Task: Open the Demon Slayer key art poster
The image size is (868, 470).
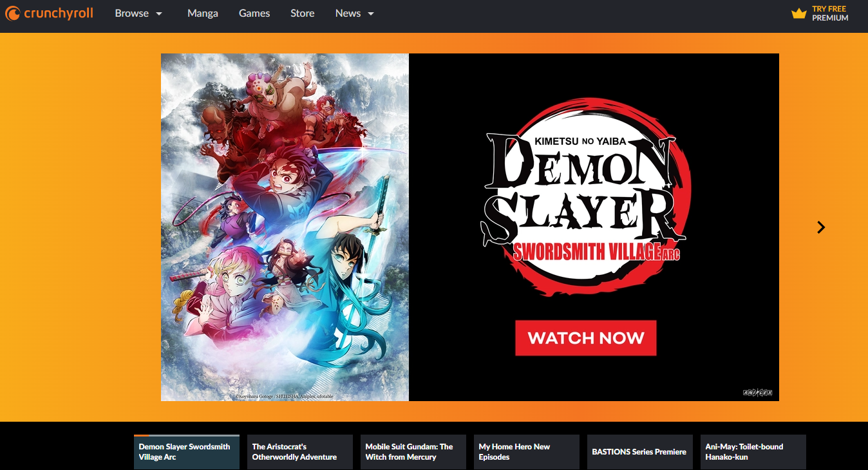Action: 285,227
